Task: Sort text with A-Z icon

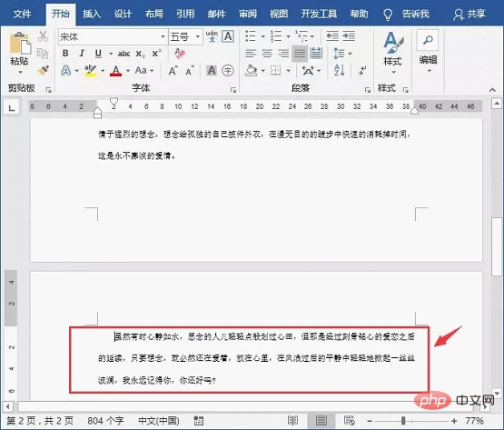Action: [x=340, y=70]
